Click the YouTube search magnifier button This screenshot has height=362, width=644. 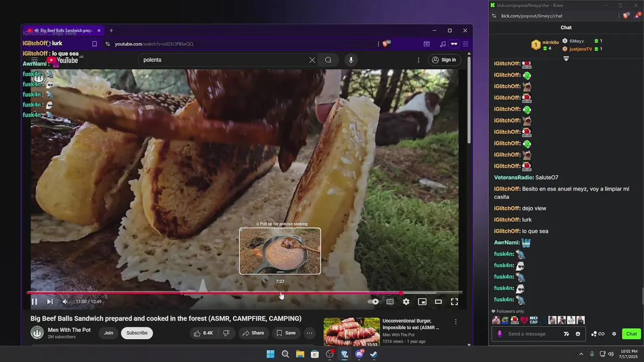328,60
